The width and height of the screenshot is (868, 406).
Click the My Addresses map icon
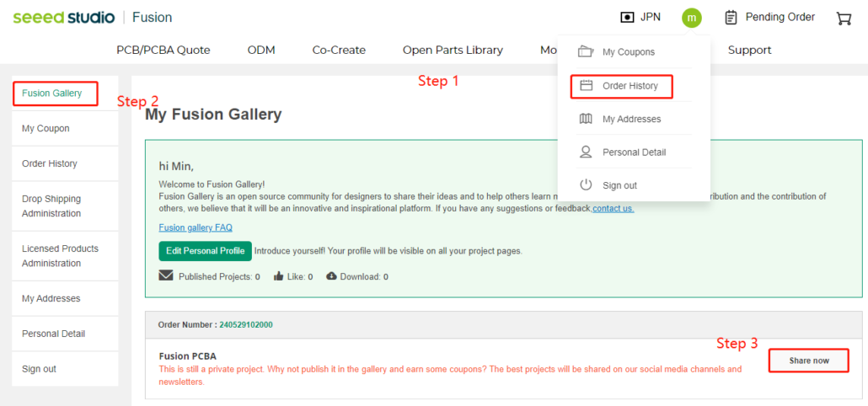pos(586,119)
